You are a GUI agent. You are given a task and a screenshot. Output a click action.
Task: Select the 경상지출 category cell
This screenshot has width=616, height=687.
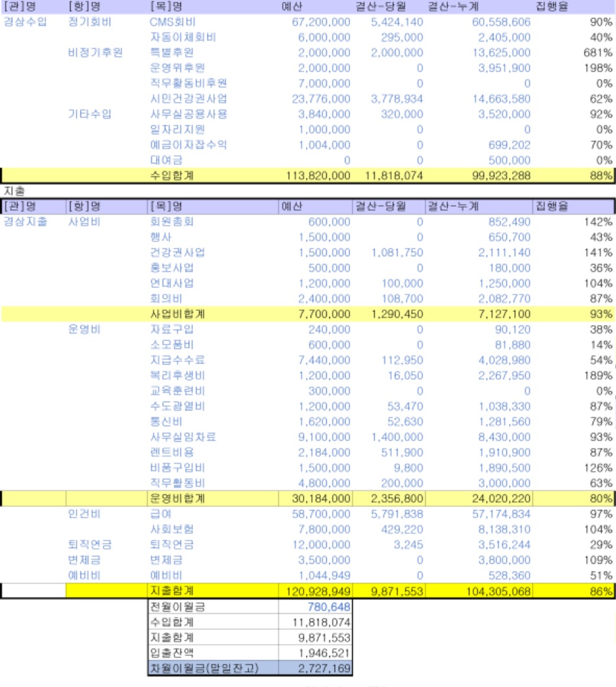[x=25, y=222]
